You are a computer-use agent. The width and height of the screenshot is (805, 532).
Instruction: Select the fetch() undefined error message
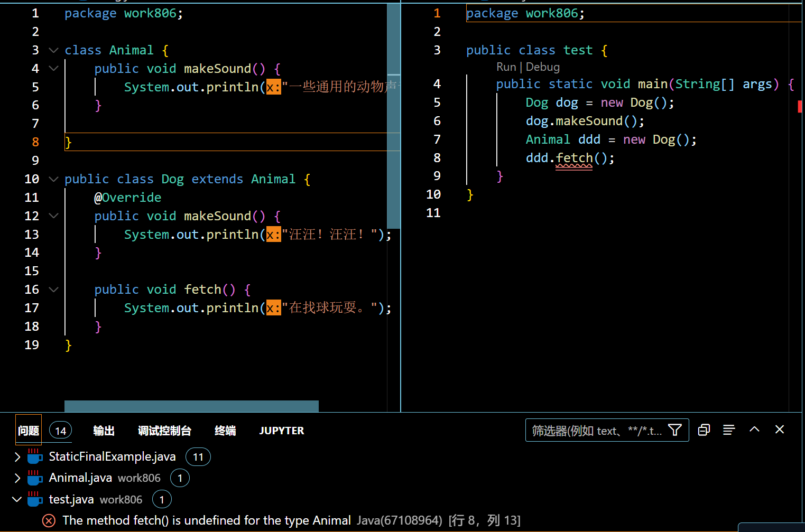[x=207, y=521]
